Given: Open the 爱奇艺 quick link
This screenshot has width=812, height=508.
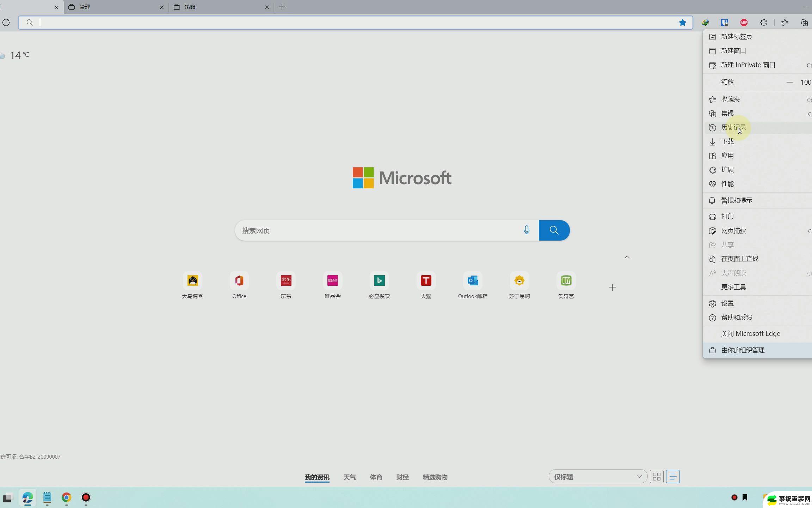Looking at the screenshot, I should point(566,285).
